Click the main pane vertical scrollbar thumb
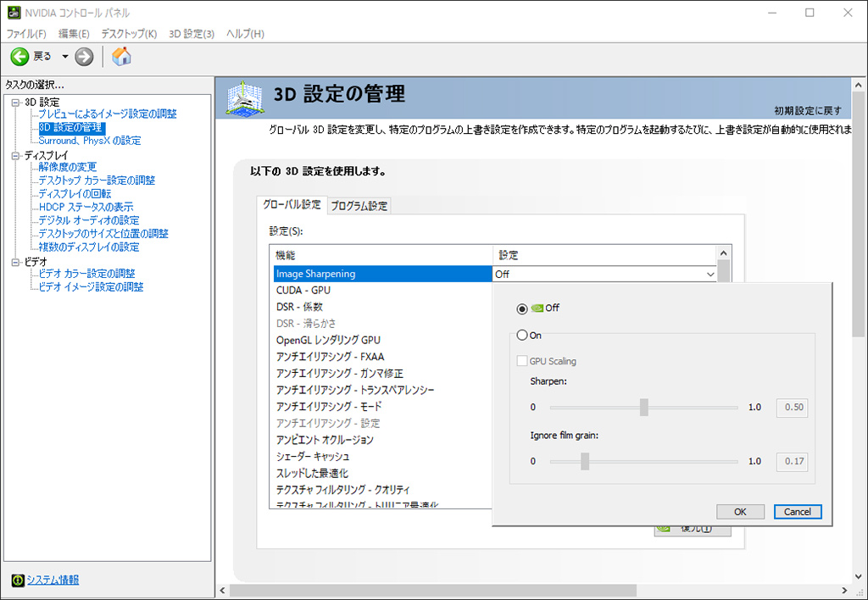Viewport: 868px width, 600px height. [859, 214]
